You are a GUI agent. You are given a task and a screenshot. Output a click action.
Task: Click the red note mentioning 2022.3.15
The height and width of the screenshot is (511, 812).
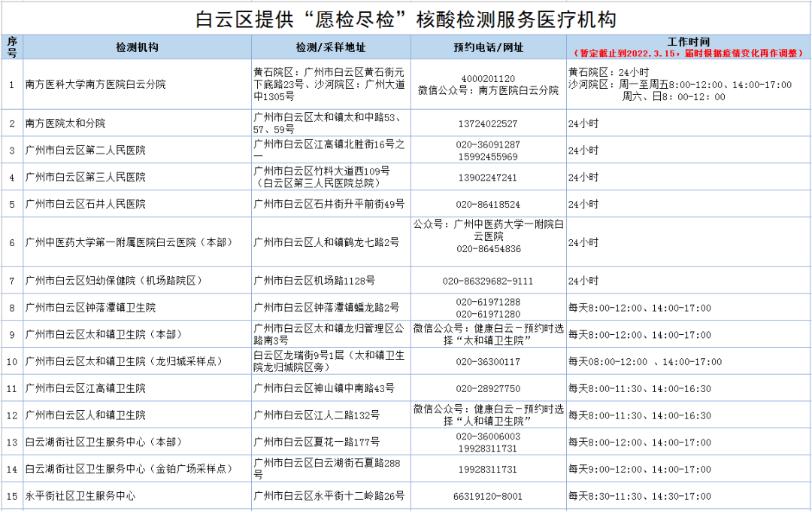click(x=688, y=53)
